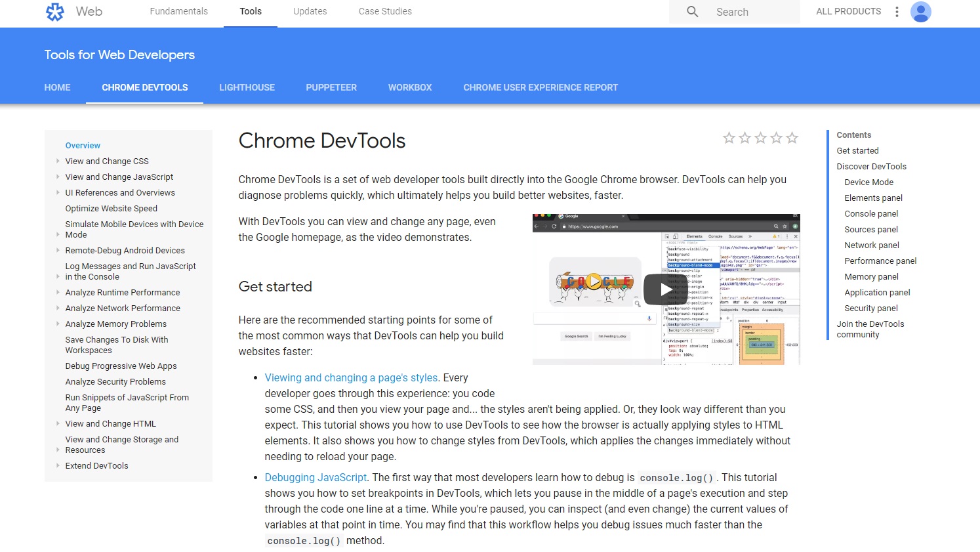Open the Updates top tab
The width and height of the screenshot is (980, 552).
[x=310, y=12]
